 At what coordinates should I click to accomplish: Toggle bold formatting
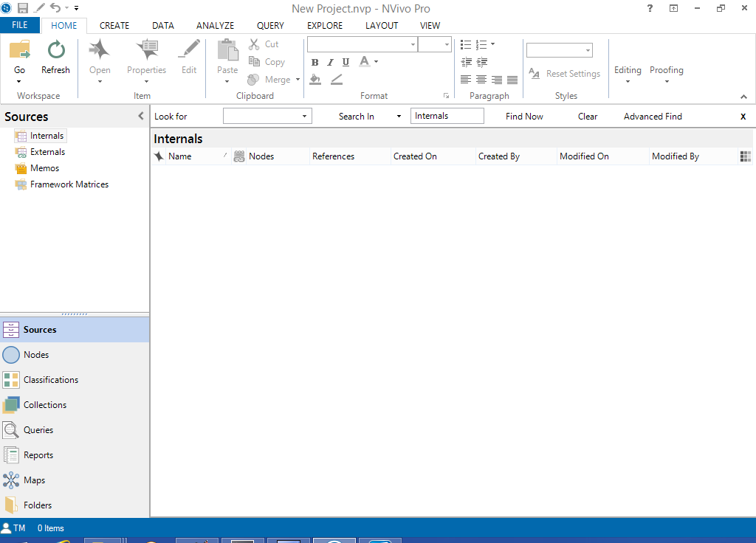(315, 63)
